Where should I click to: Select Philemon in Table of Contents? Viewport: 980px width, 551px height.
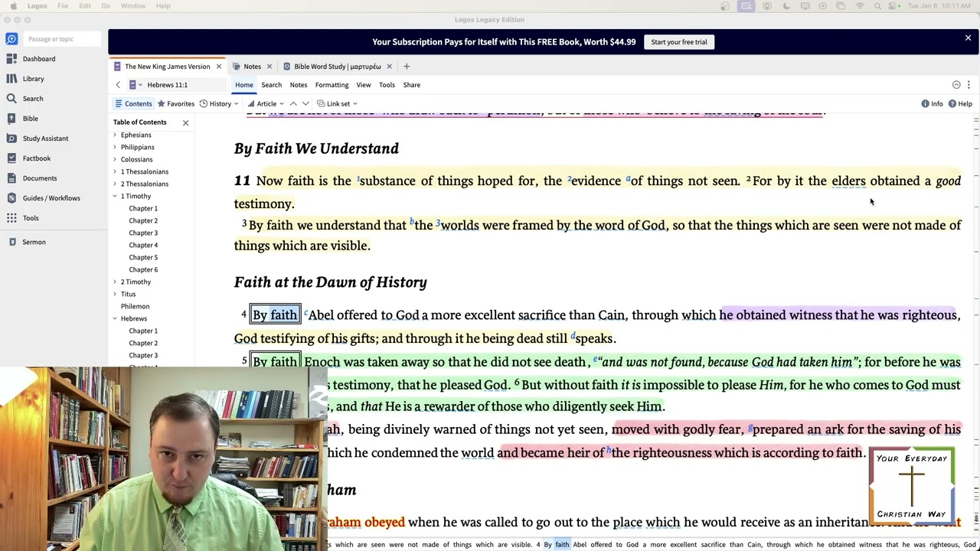point(135,306)
